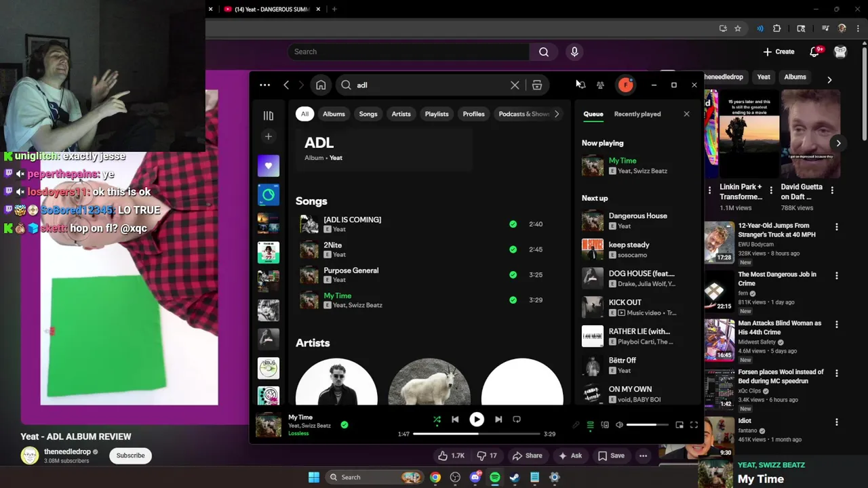Open YouTube account avatar

(x=840, y=52)
